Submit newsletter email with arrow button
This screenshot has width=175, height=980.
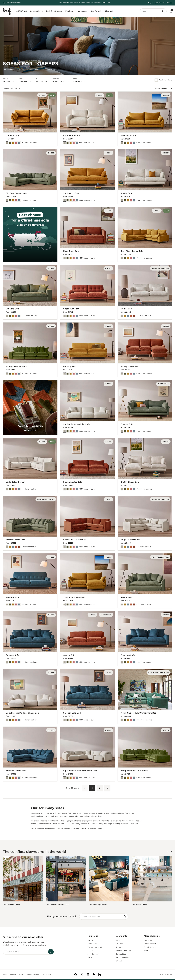[51, 951]
